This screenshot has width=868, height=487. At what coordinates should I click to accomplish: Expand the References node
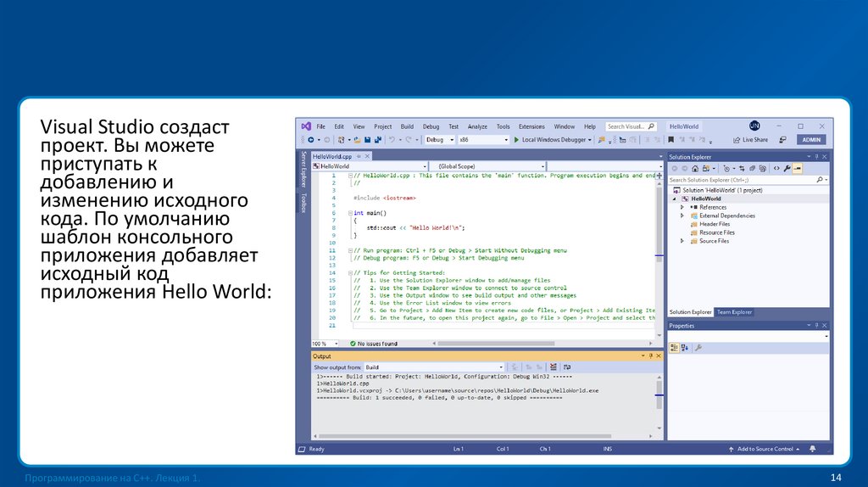point(683,207)
